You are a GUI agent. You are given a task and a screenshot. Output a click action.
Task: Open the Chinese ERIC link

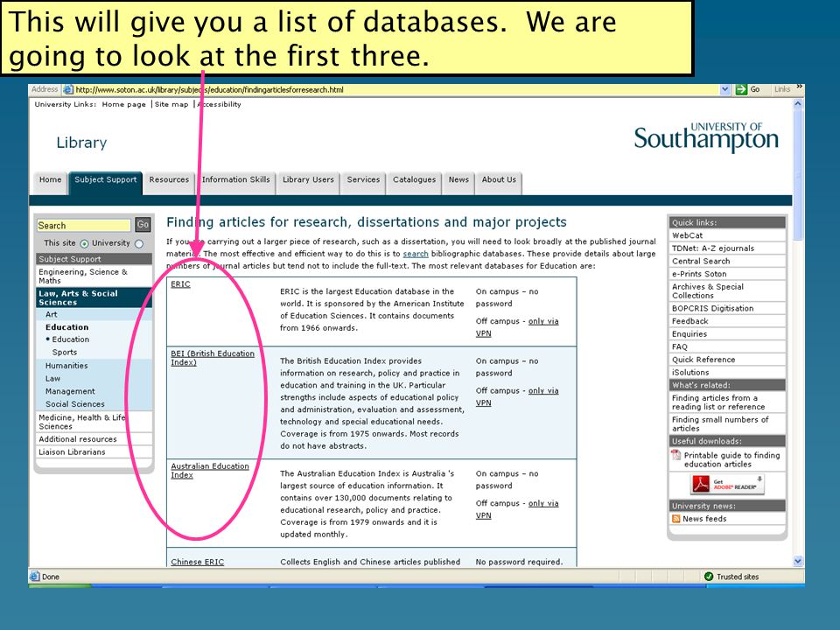(x=197, y=562)
